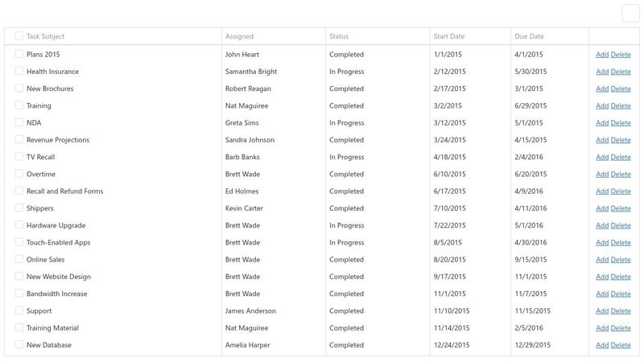
Task: Click Add for Revenue Projections
Action: [x=602, y=140]
